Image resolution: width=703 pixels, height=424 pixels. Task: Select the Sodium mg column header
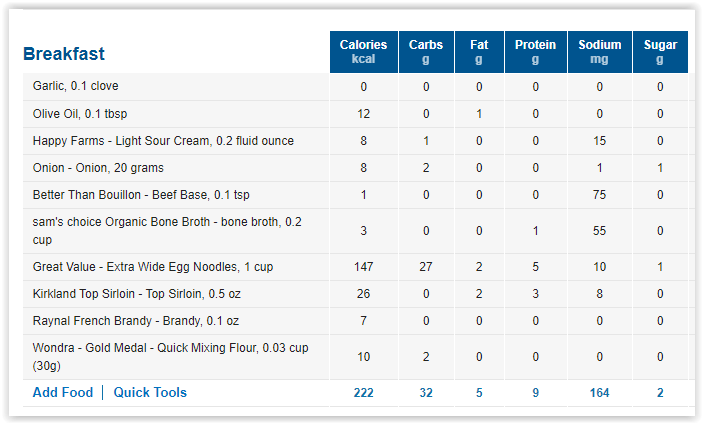[600, 52]
